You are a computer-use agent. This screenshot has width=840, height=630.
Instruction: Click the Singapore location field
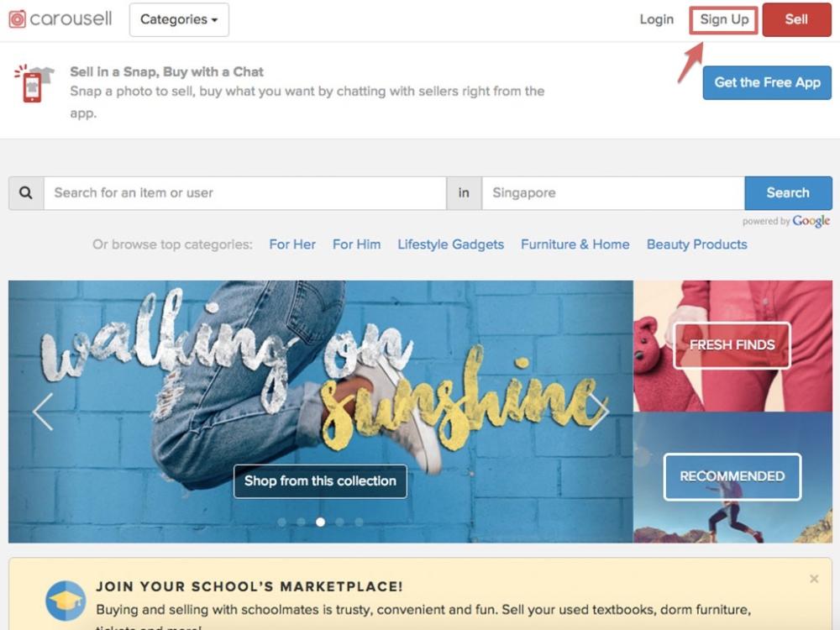(613, 193)
